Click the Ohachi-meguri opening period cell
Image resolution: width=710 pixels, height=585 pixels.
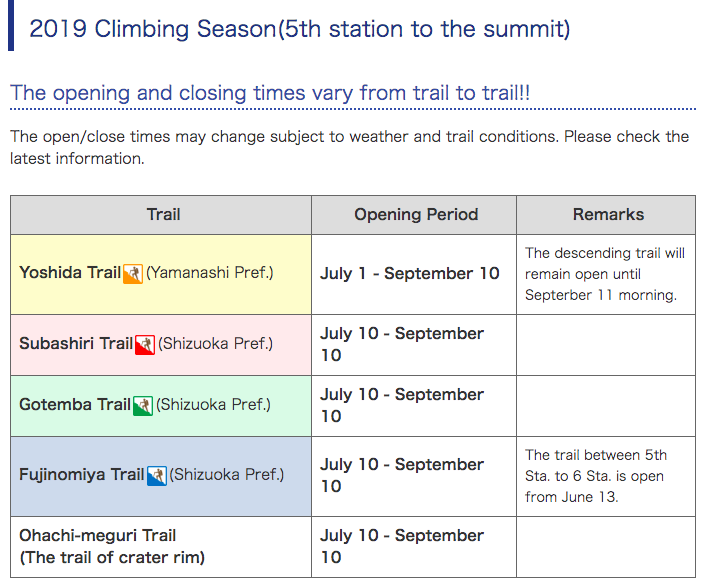tap(402, 546)
